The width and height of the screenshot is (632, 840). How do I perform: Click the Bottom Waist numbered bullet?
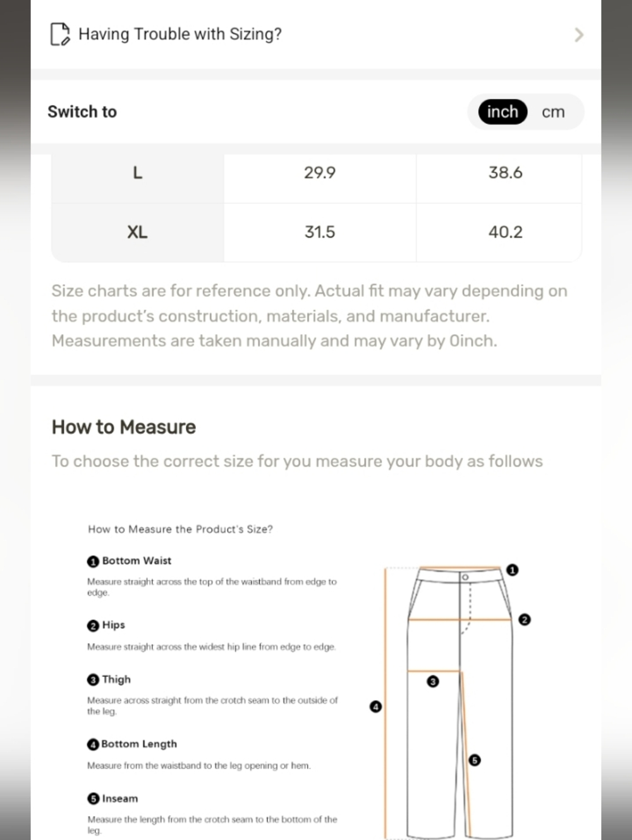(93, 561)
